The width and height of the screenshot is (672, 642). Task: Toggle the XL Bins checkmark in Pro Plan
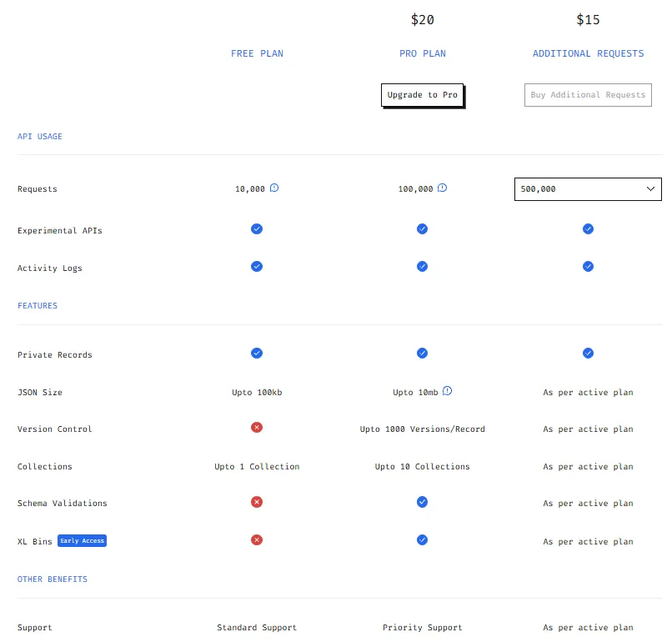(422, 539)
